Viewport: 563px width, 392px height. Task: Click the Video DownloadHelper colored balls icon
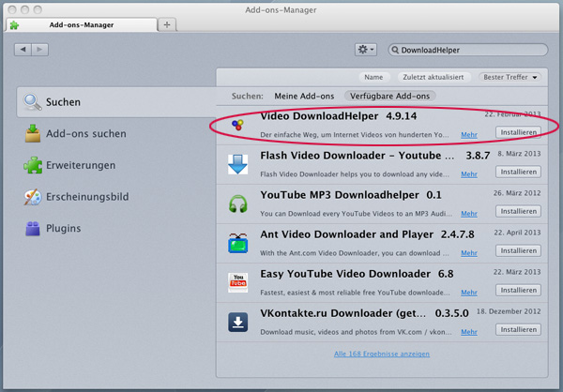[237, 125]
